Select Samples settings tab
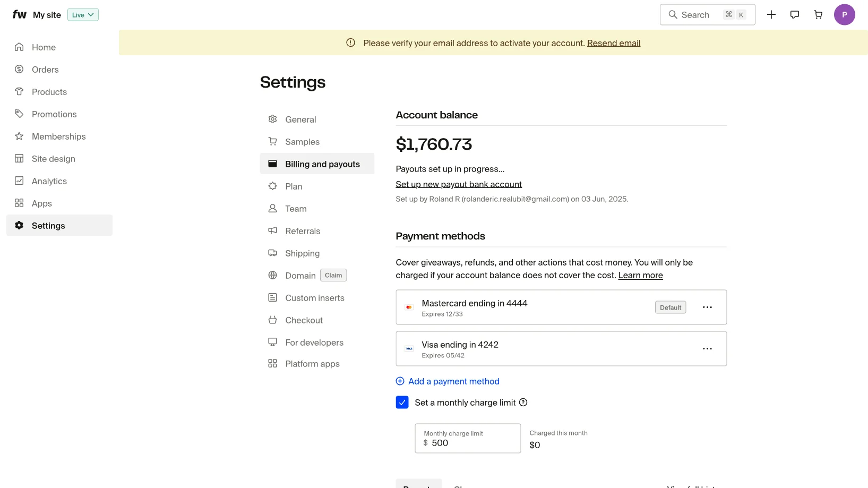868x488 pixels. (317, 142)
